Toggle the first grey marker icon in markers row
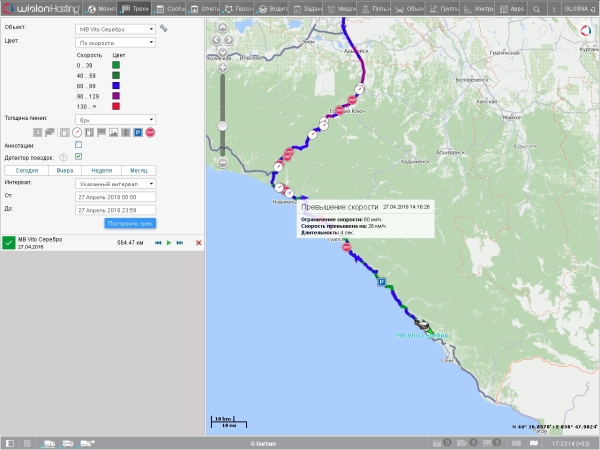The image size is (600, 450). 38,132
